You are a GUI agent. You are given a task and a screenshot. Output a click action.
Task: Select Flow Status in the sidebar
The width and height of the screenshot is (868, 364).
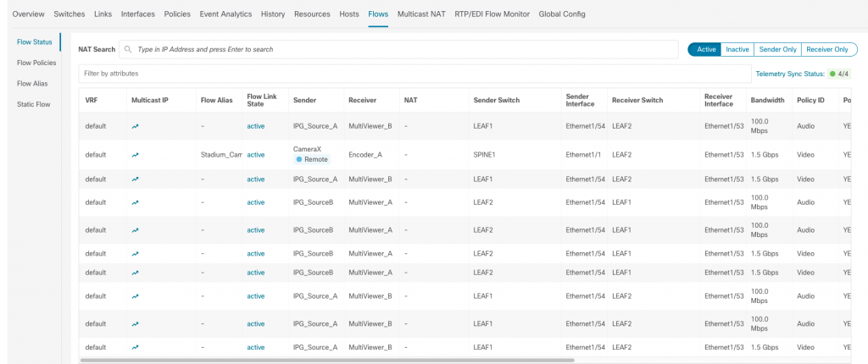[34, 42]
